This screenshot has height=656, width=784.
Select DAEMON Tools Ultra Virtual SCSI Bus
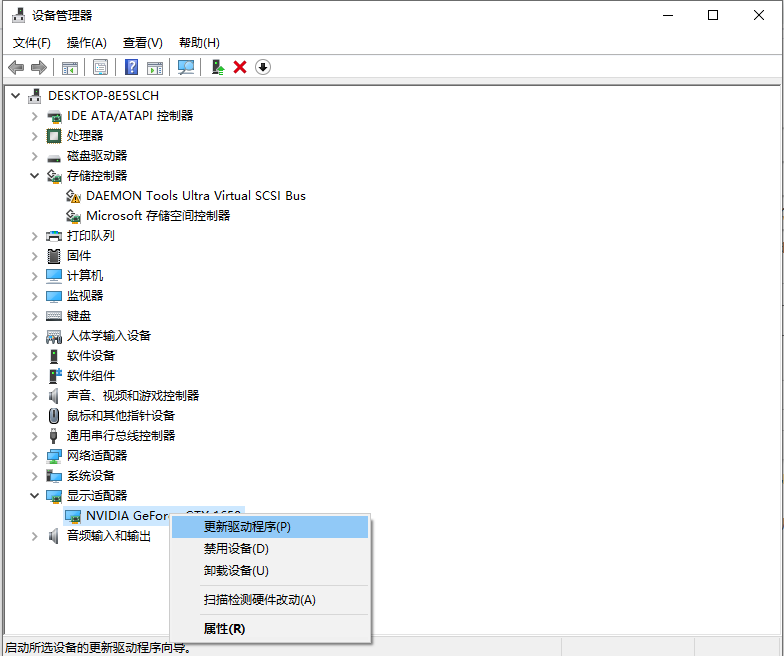pyautogui.click(x=195, y=196)
